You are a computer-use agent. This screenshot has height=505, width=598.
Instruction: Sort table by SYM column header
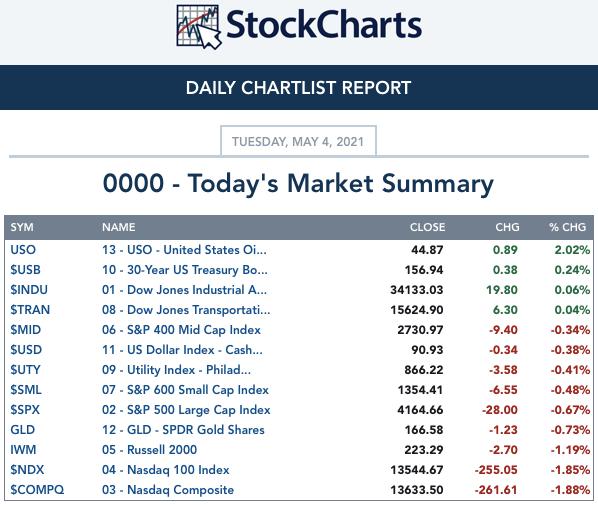(22, 227)
